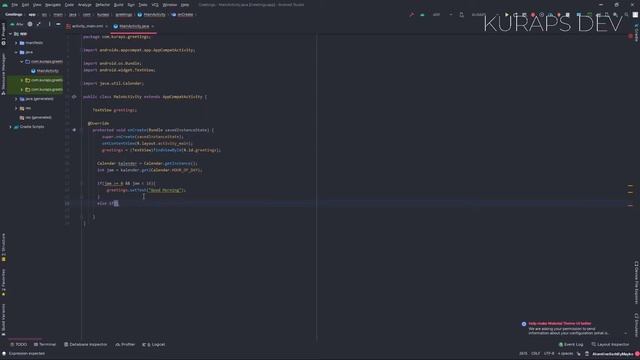Click expand all icon in Project panel

coord(39,24)
